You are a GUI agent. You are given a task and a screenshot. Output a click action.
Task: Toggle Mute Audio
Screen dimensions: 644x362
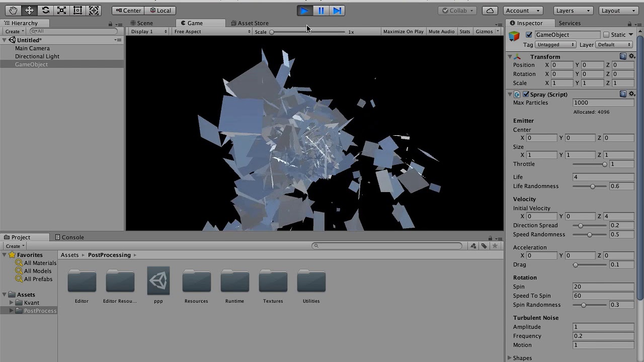441,32
